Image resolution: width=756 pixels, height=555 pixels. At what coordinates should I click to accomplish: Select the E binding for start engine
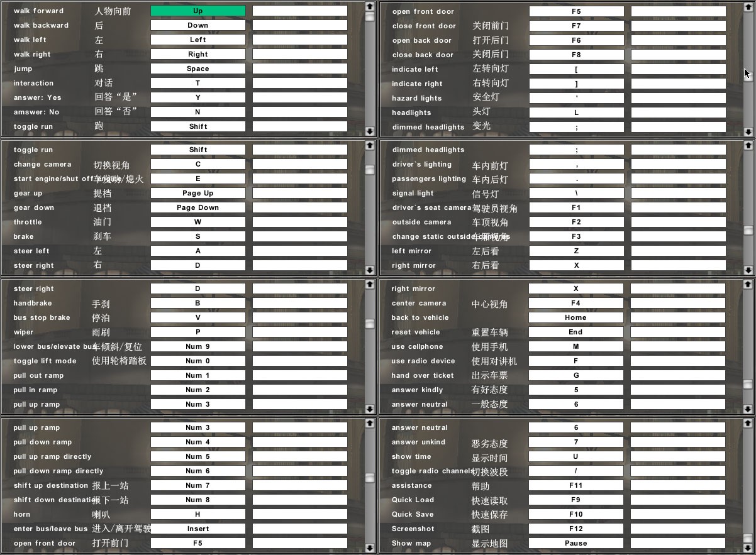(198, 179)
